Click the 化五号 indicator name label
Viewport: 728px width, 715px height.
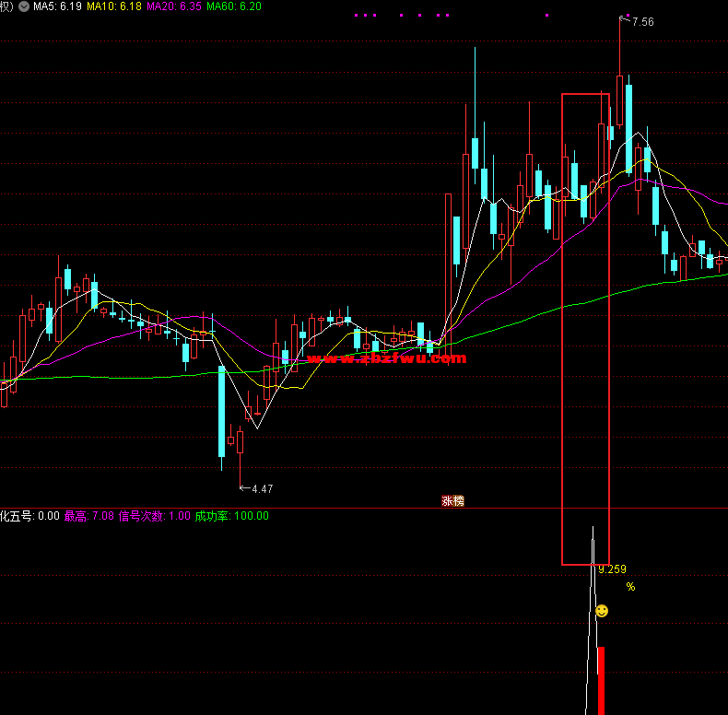(x=17, y=516)
